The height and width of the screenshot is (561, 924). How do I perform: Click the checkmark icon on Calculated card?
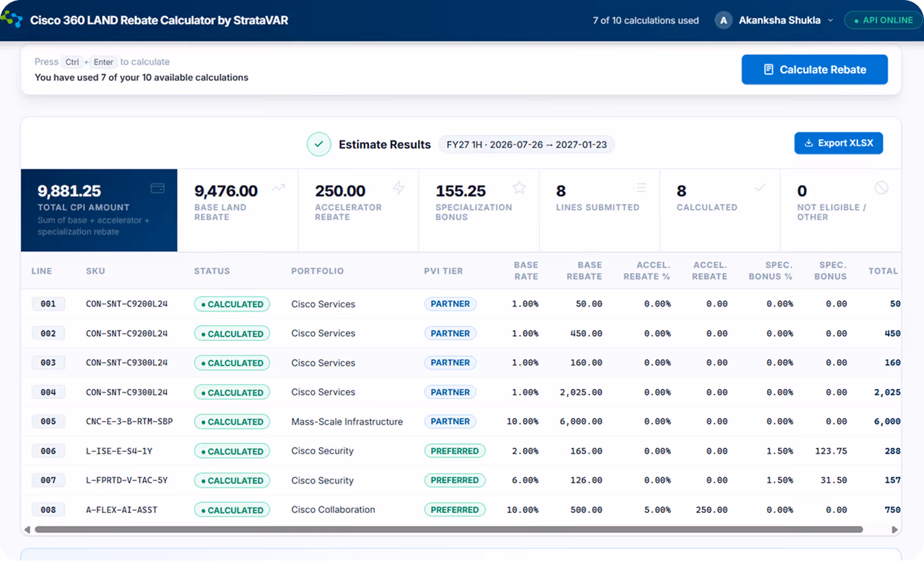pos(760,187)
